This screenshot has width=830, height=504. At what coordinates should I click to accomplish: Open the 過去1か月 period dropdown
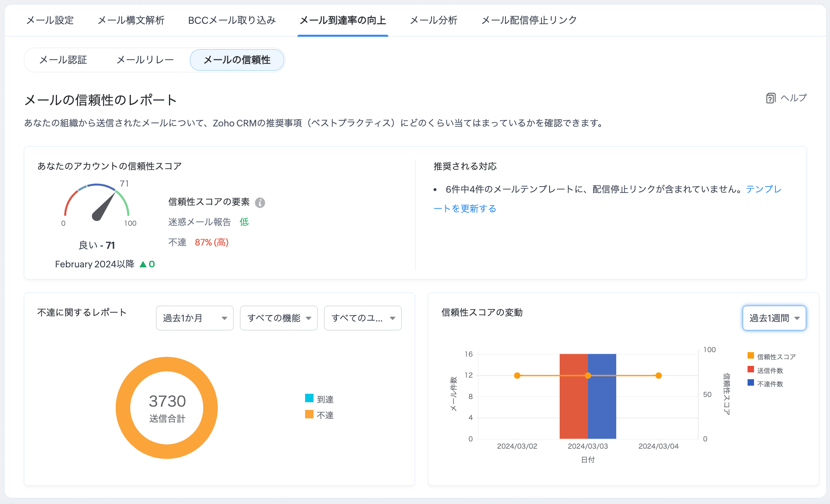[x=195, y=318]
